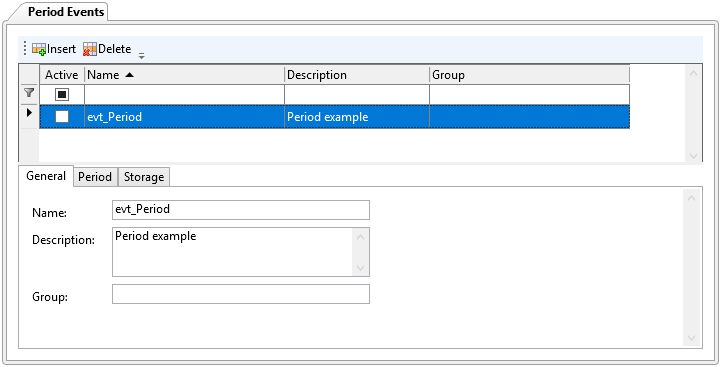Click the filter funnel icon in grid
The image size is (720, 367).
29,93
